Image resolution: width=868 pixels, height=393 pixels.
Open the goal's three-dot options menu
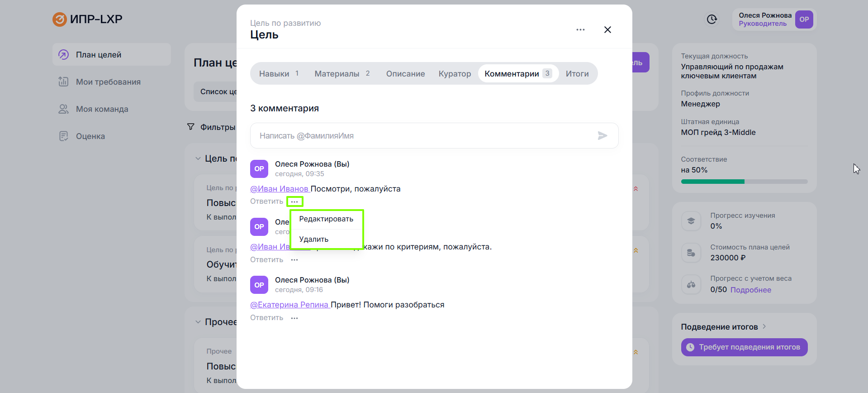coord(580,30)
